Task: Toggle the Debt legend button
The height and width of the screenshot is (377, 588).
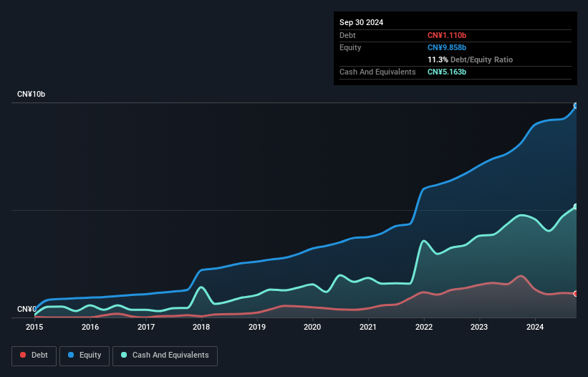Action: [34, 355]
